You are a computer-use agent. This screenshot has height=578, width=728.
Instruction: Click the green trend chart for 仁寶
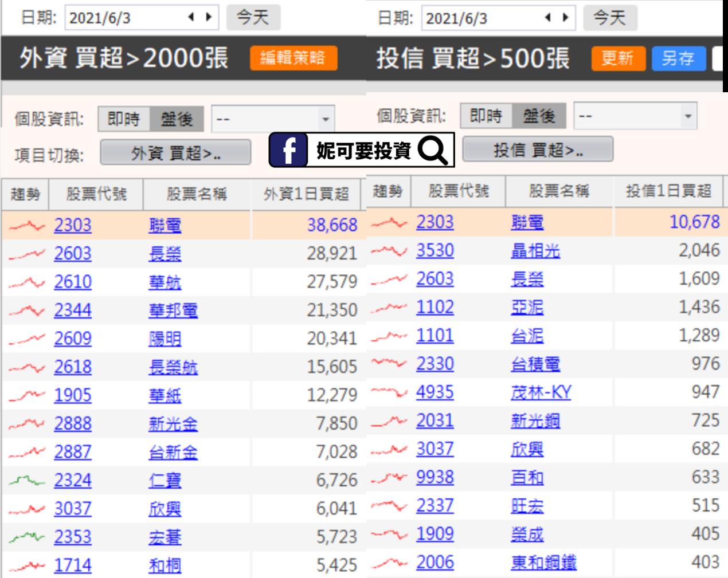click(26, 480)
